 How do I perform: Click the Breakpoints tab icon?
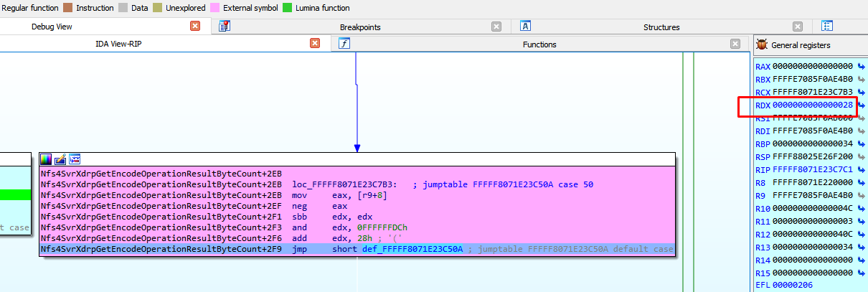pyautogui.click(x=224, y=27)
